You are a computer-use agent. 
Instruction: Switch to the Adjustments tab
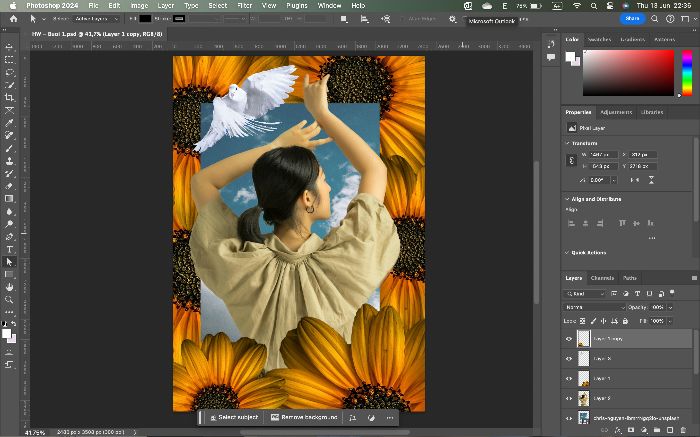[616, 112]
